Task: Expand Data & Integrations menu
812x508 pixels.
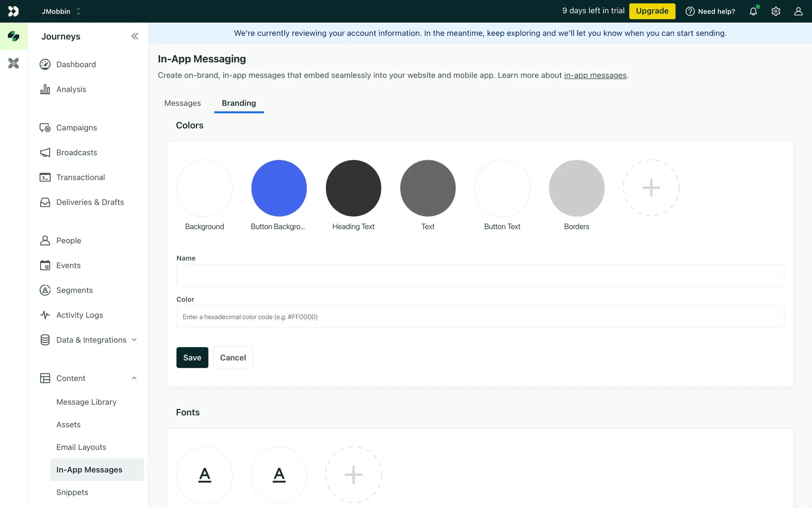Action: tap(134, 340)
